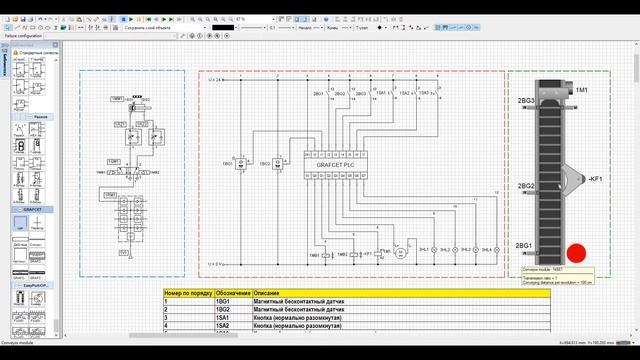Select the GRAFCET action symbol in library

(x=20, y=241)
